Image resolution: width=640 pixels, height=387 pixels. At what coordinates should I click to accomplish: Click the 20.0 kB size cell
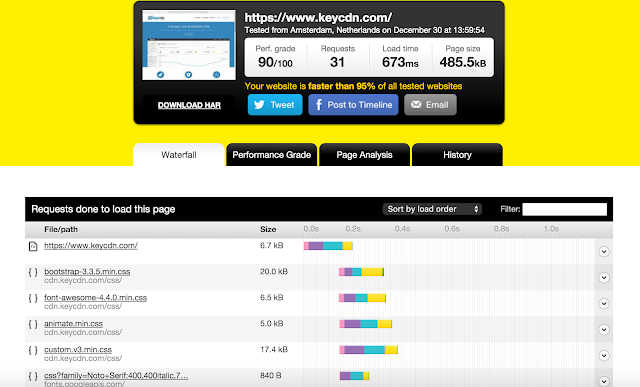pyautogui.click(x=274, y=271)
